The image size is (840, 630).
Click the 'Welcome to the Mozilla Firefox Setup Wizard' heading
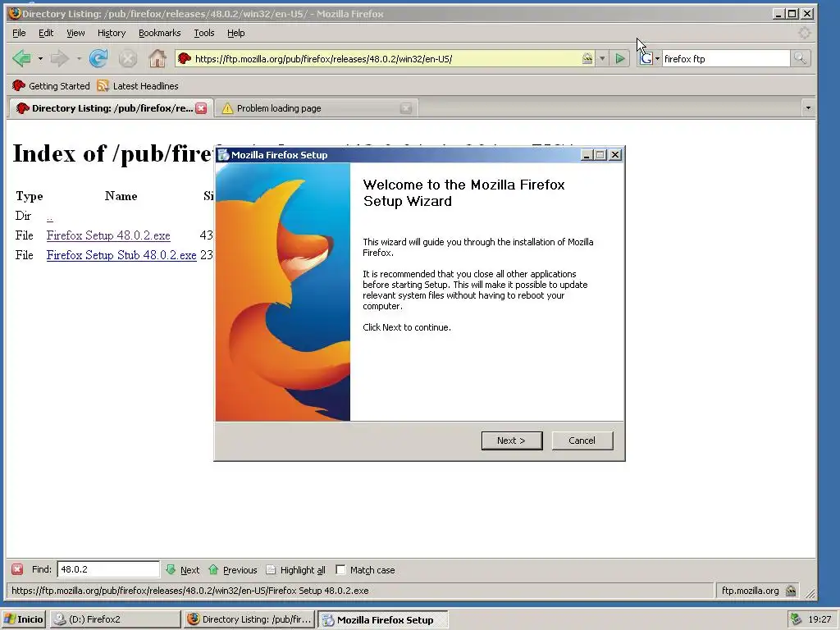pyautogui.click(x=464, y=193)
